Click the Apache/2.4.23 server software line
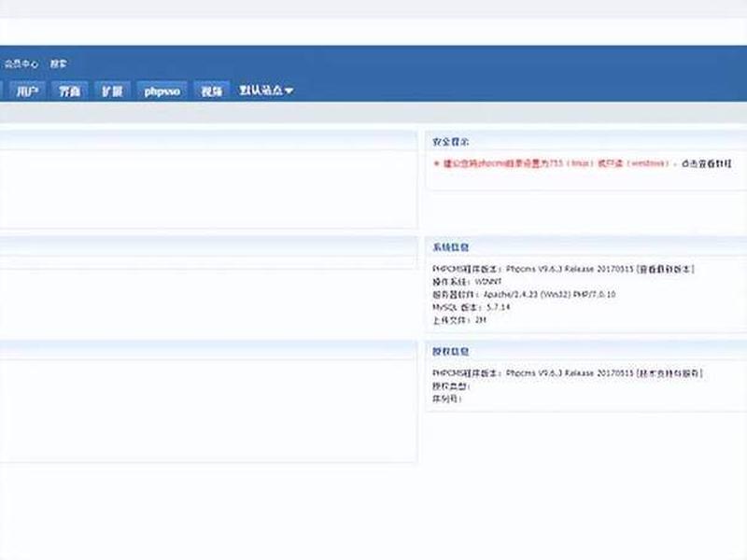747x560 pixels. coord(524,294)
